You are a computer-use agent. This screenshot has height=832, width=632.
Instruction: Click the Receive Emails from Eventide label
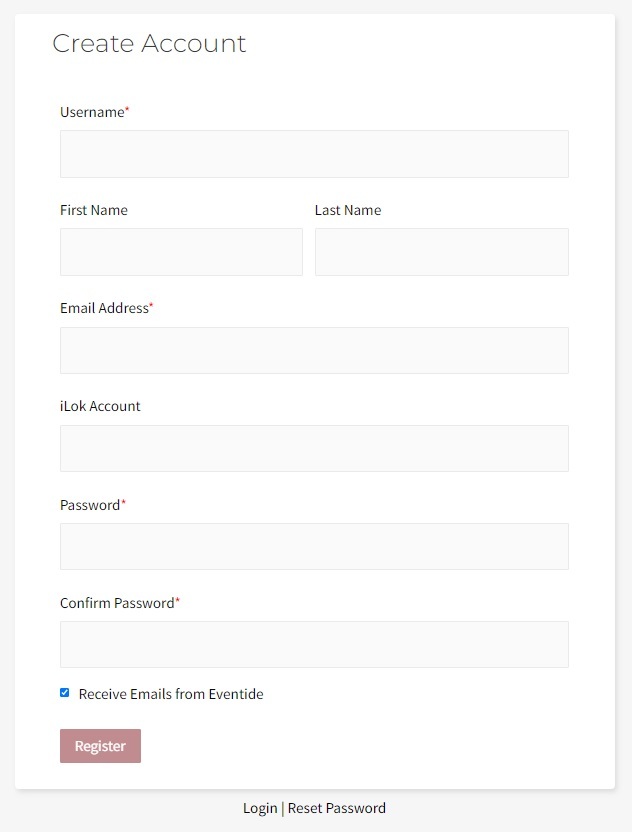pos(171,694)
